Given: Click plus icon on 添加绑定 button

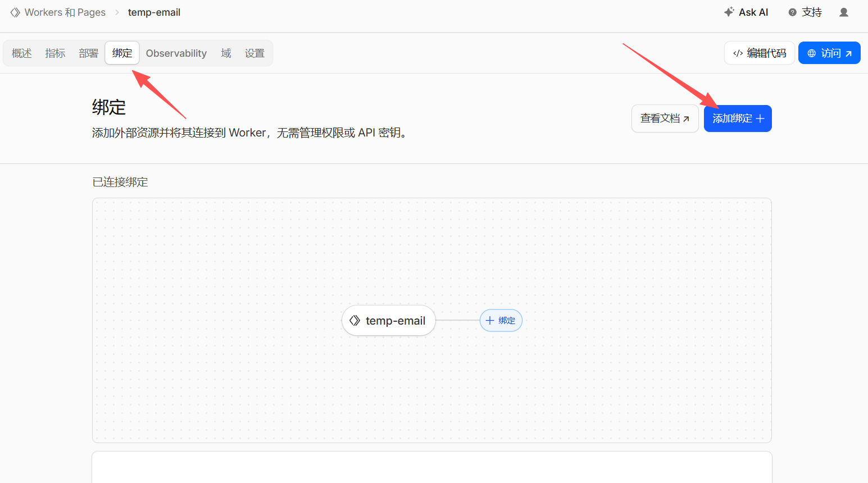Looking at the screenshot, I should click(760, 119).
